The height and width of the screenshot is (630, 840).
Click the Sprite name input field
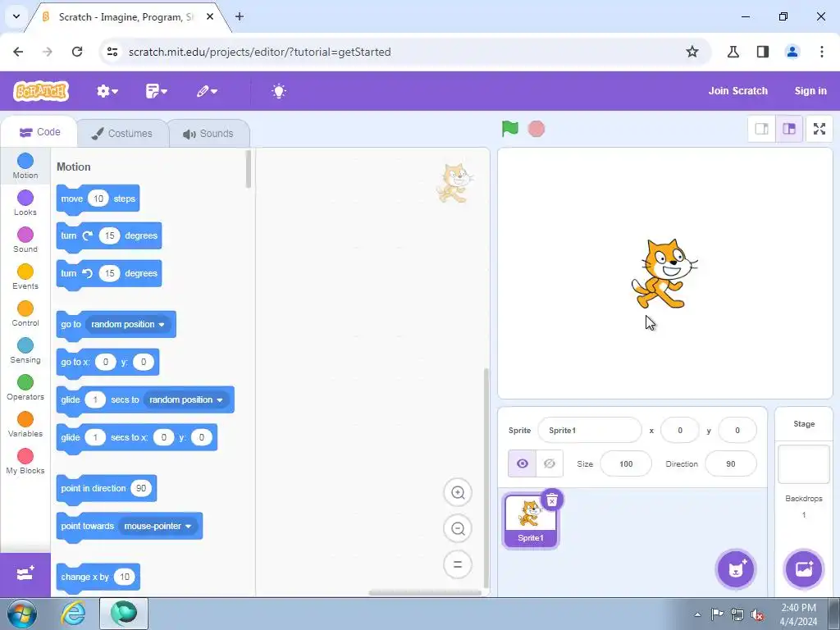pos(589,430)
